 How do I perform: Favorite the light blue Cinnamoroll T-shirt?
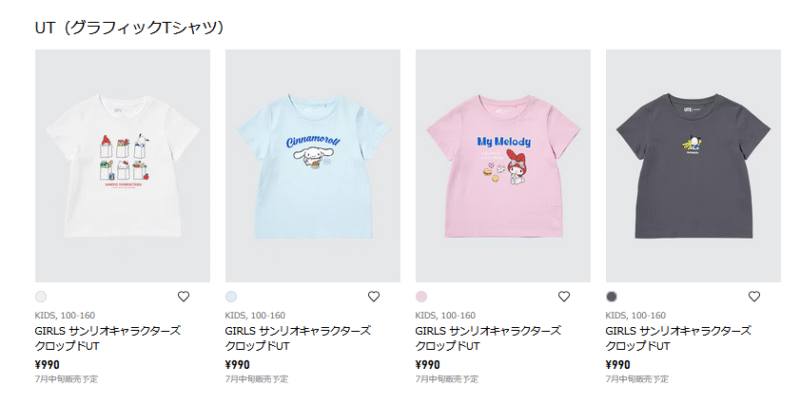(373, 296)
